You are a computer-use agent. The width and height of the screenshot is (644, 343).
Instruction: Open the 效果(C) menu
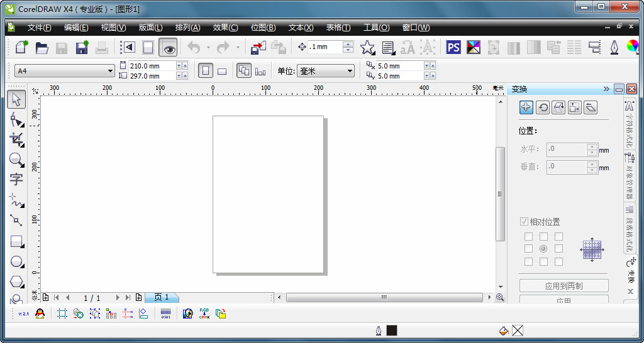point(225,28)
